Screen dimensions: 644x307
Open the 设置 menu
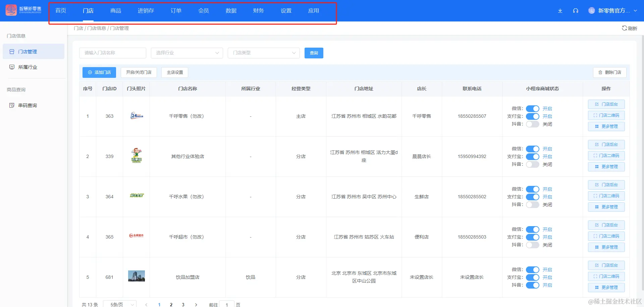(286, 11)
